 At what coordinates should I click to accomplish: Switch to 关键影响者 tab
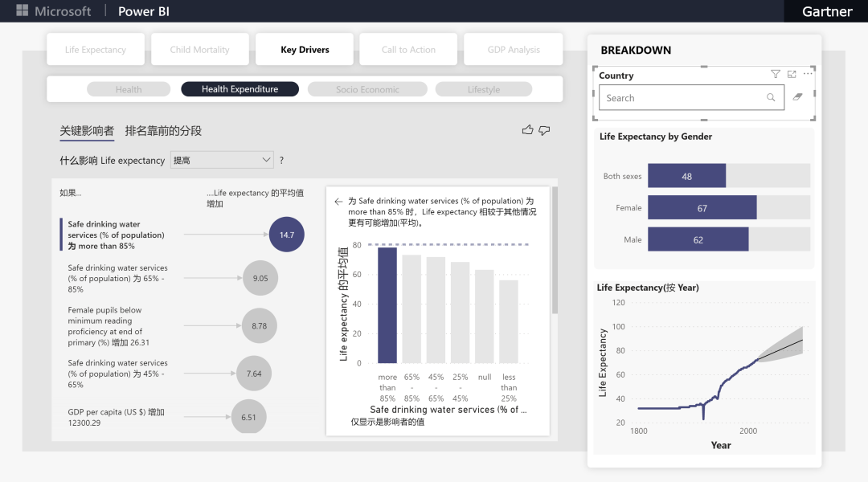click(x=87, y=131)
